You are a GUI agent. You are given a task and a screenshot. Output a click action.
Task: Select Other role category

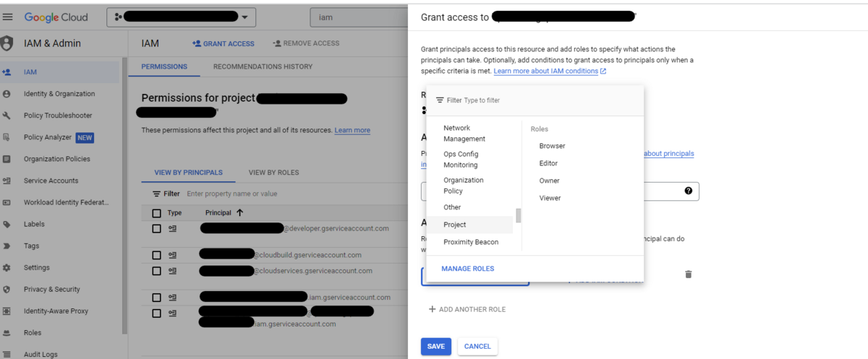coord(469,207)
